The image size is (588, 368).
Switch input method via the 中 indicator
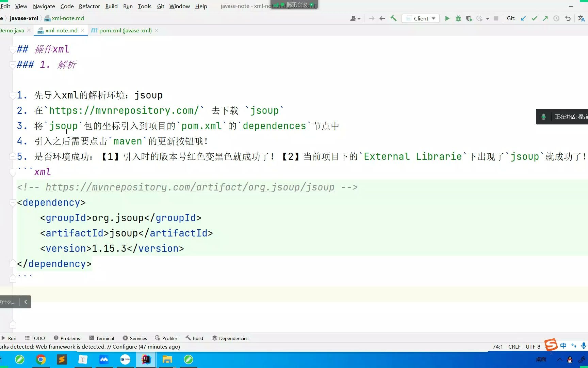tap(563, 345)
